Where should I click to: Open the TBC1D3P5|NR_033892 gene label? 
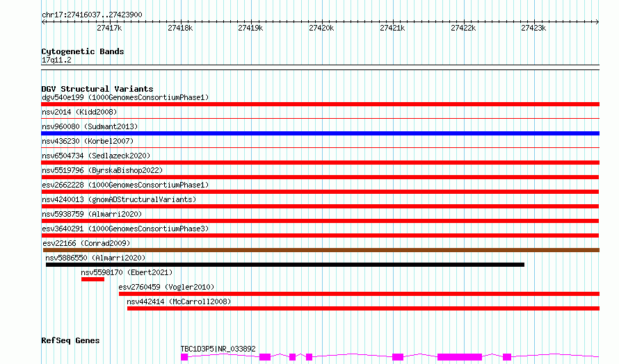[218, 349]
